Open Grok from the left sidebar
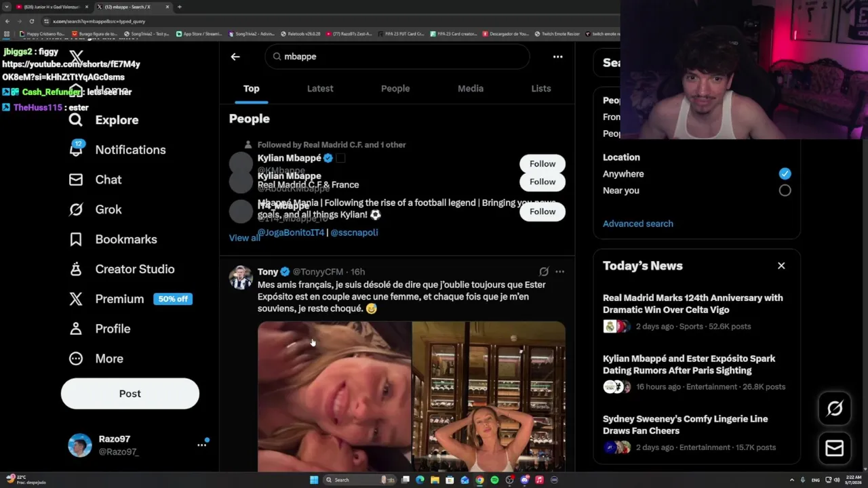This screenshot has width=868, height=488. 96,209
